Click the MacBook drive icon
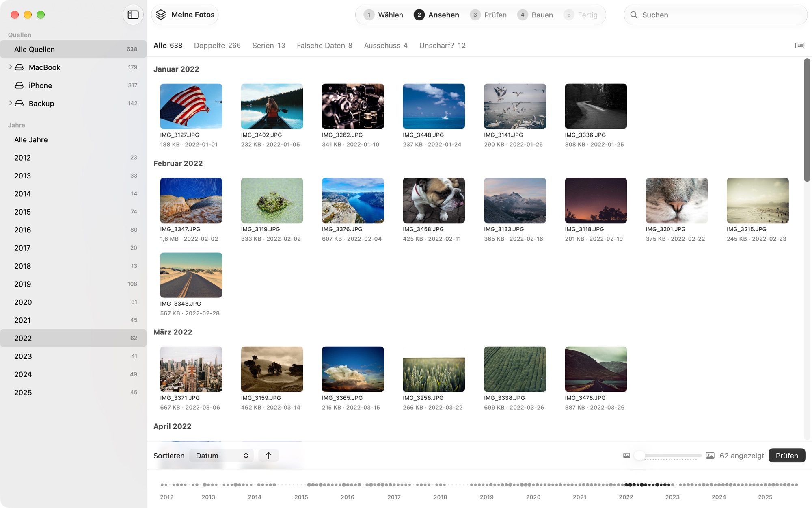 19,67
